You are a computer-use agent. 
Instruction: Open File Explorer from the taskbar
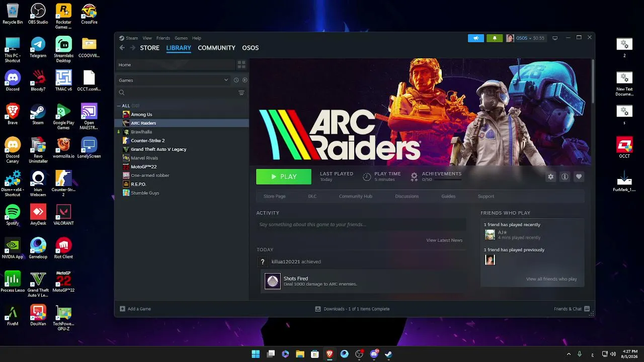(300, 354)
